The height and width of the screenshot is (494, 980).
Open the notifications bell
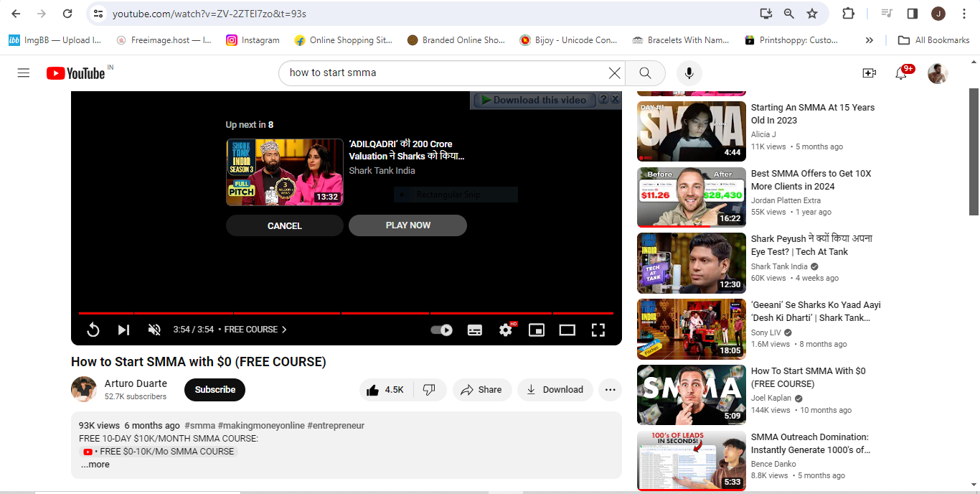point(901,73)
